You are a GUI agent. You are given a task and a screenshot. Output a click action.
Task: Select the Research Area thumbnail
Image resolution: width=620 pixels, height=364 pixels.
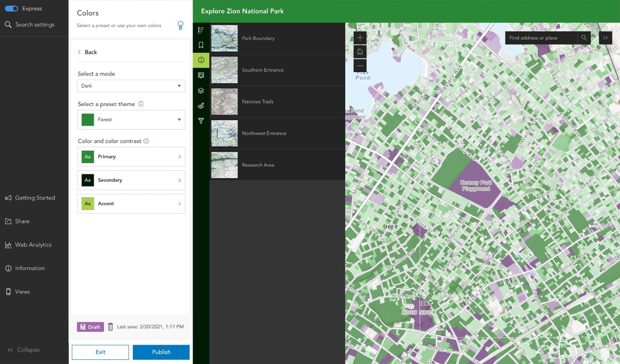[224, 165]
